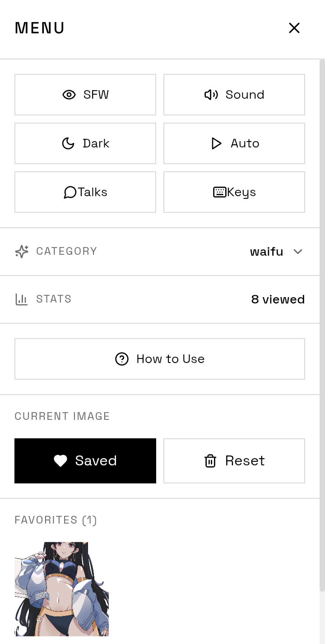Click the play icon next to Auto
Image resolution: width=325 pixels, height=644 pixels.
coord(216,143)
